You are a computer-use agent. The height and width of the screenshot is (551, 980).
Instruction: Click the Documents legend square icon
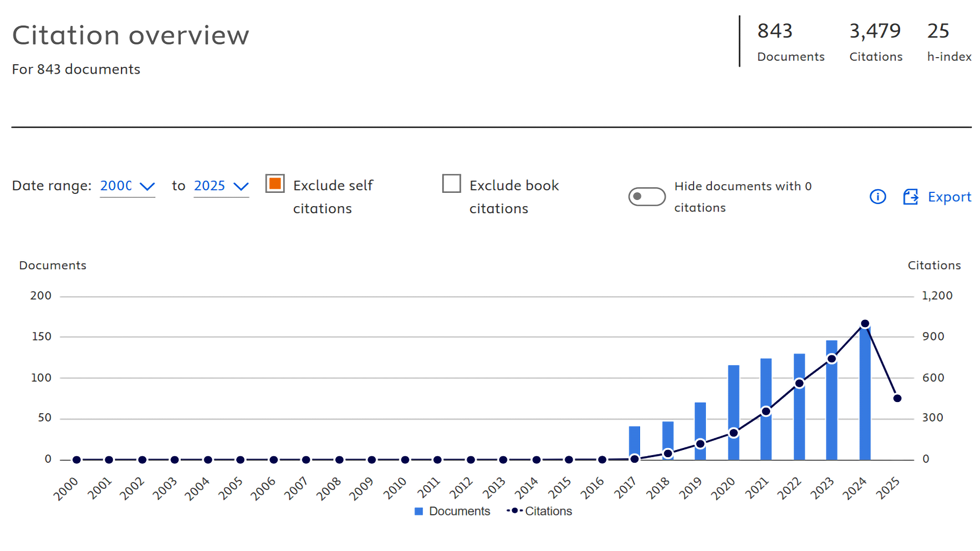(419, 511)
